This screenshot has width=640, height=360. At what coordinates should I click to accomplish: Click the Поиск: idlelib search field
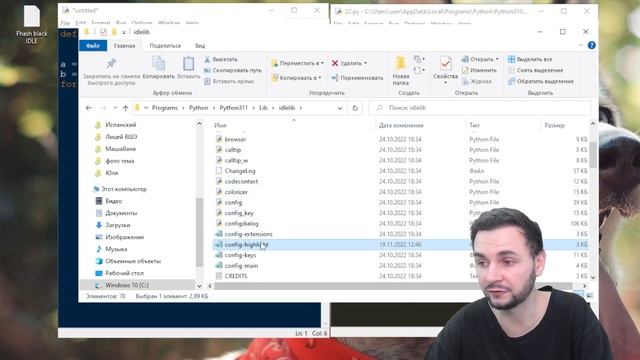[x=480, y=108]
